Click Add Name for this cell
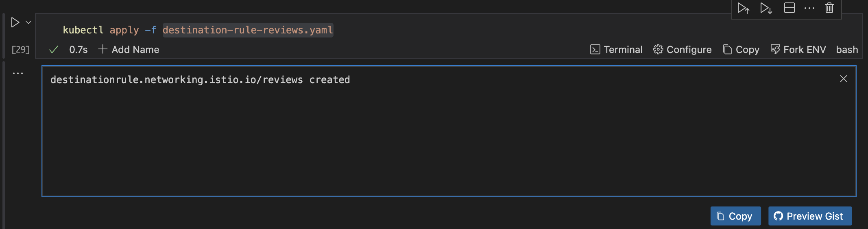868x229 pixels. click(129, 50)
